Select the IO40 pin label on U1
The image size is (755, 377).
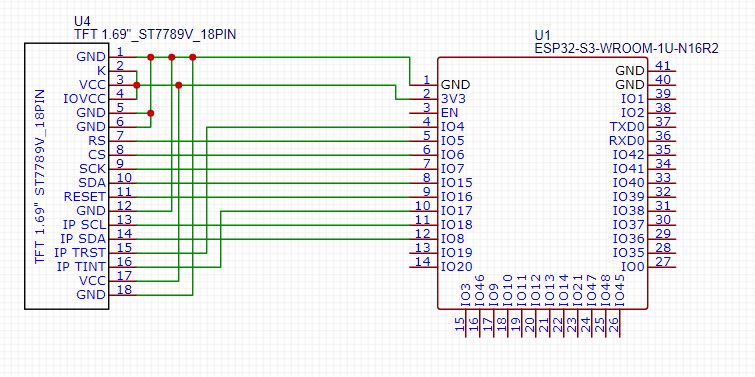tap(628, 182)
